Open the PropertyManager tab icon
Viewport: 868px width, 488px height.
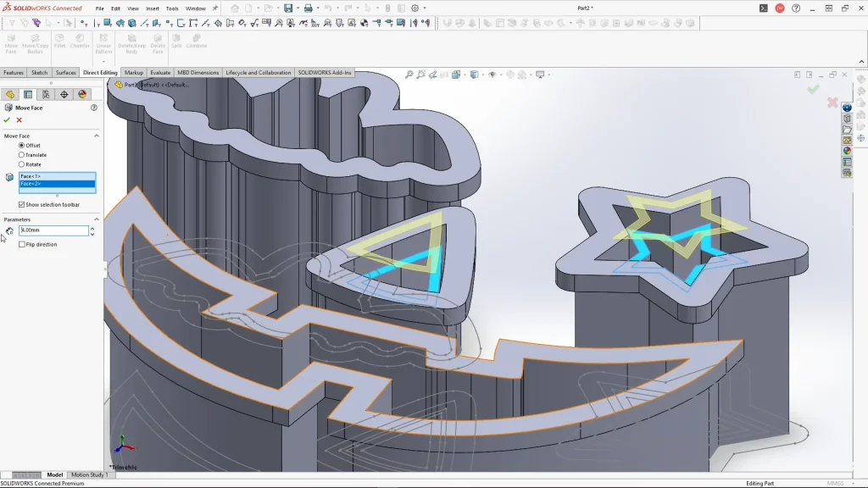(28, 94)
